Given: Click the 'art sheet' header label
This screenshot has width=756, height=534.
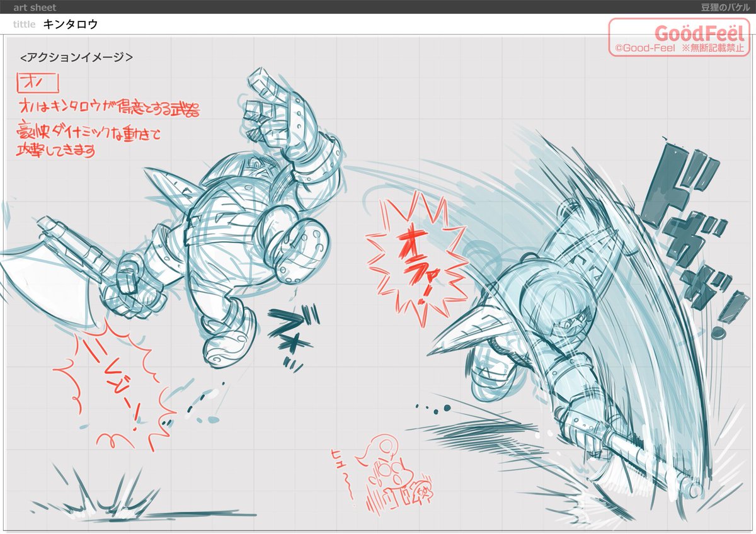Looking at the screenshot, I should pos(35,8).
